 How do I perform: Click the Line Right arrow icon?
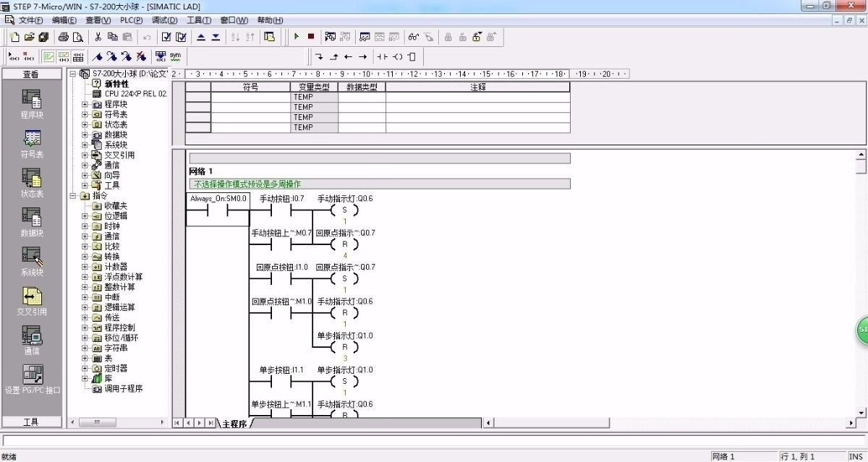point(362,56)
